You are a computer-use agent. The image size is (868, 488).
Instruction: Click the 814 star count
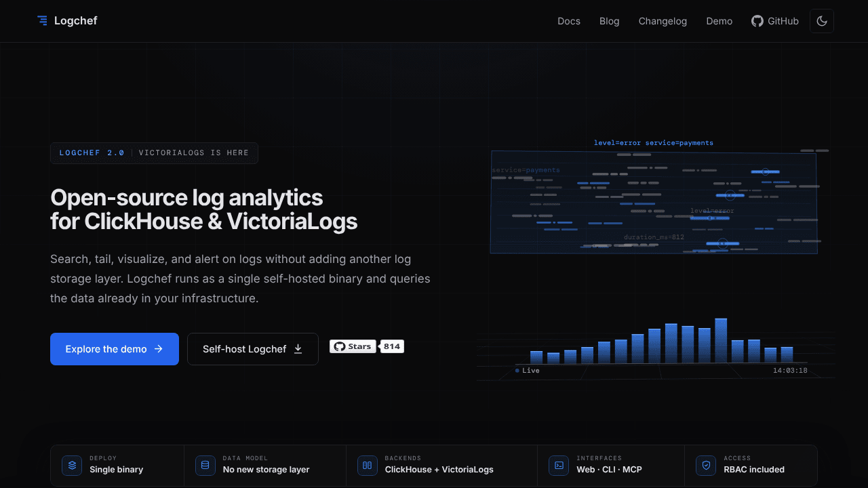(392, 346)
